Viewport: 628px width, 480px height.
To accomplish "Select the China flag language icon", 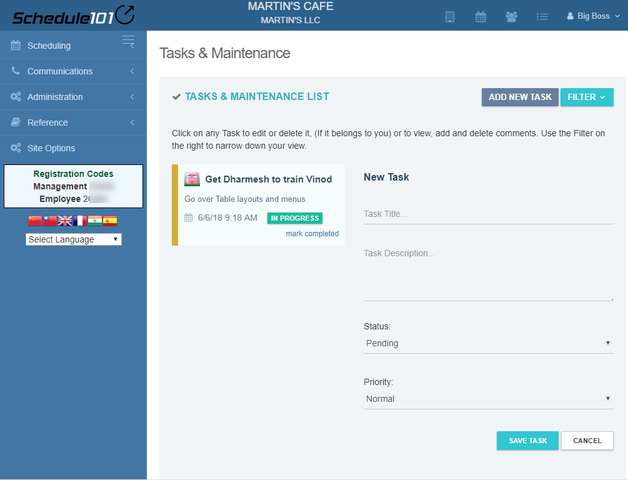I will click(35, 220).
